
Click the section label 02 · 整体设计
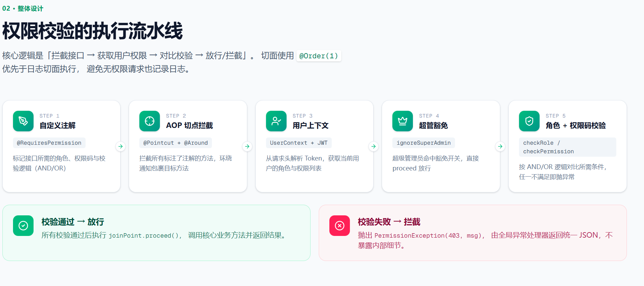pyautogui.click(x=23, y=9)
